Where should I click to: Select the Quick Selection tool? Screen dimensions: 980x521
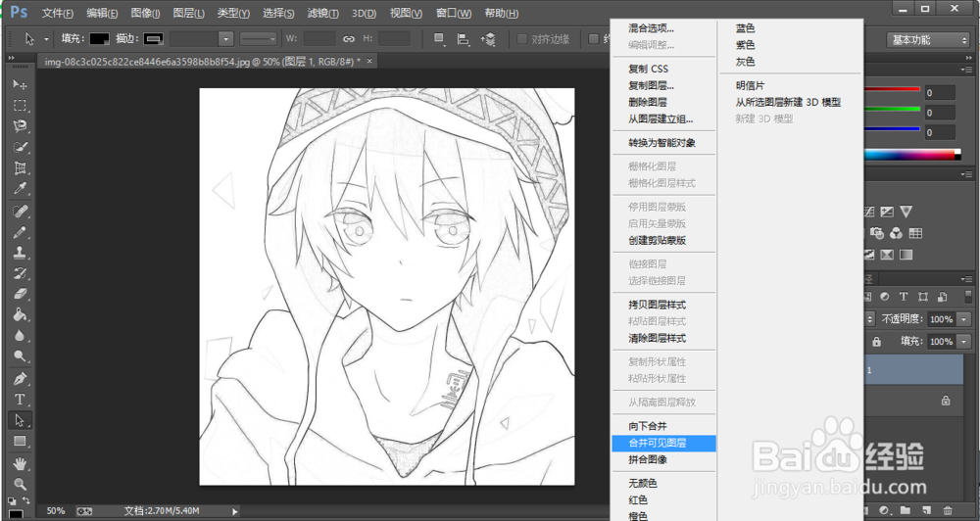coord(20,148)
